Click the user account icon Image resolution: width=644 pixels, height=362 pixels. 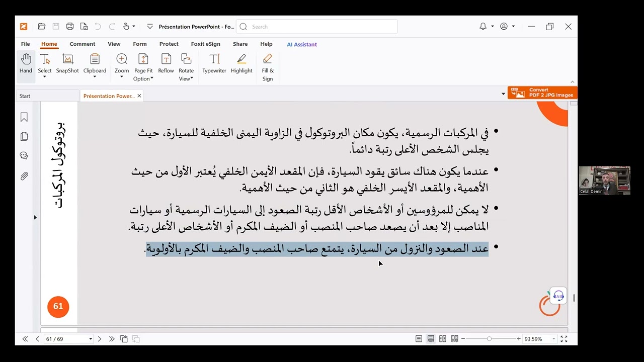(504, 27)
